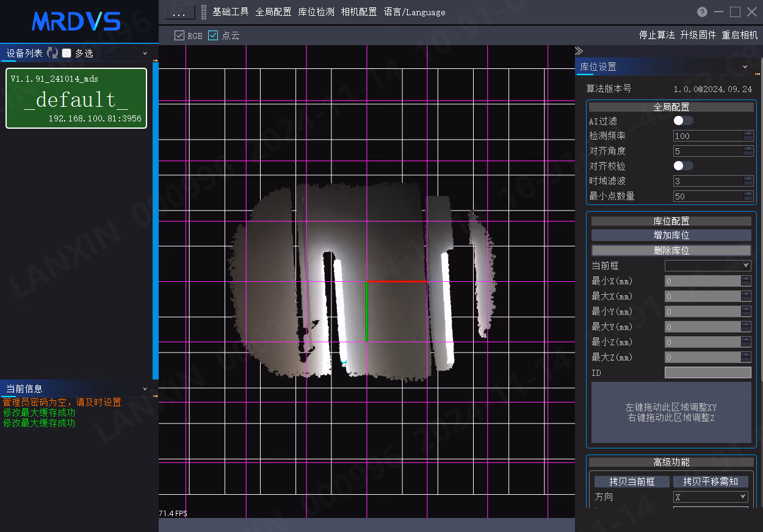Open the help question mark icon

click(703, 12)
